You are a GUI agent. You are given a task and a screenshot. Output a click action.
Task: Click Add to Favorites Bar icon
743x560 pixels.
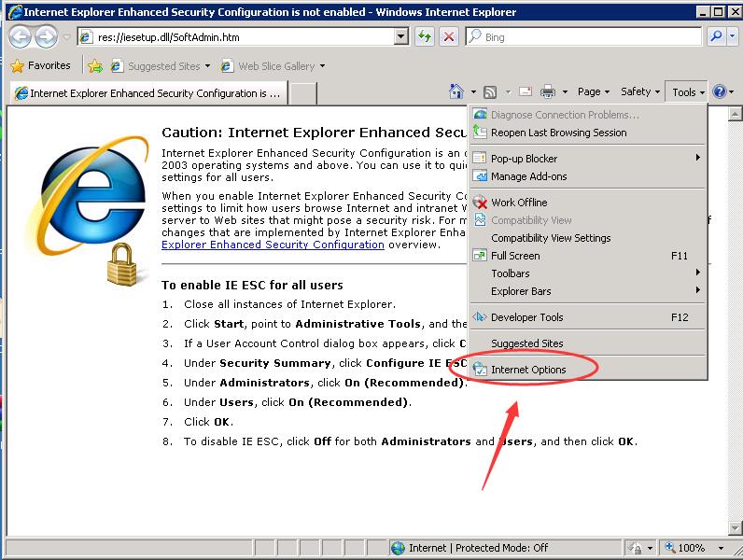pos(95,66)
